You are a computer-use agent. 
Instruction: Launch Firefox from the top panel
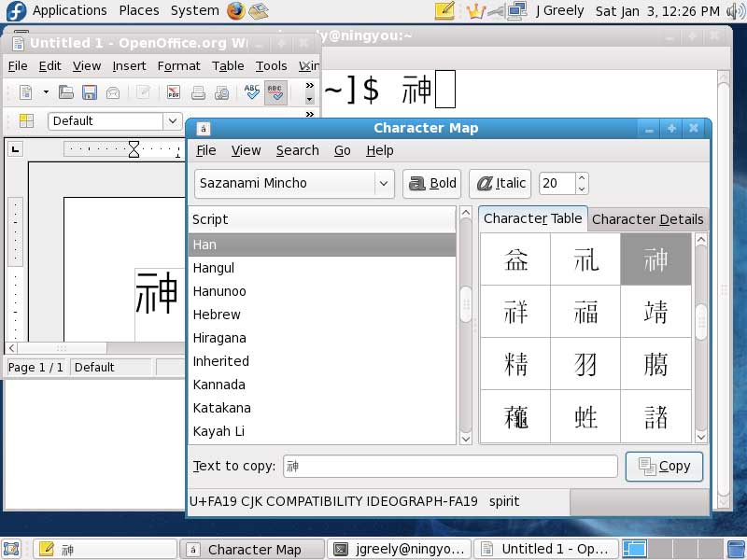coord(236,11)
